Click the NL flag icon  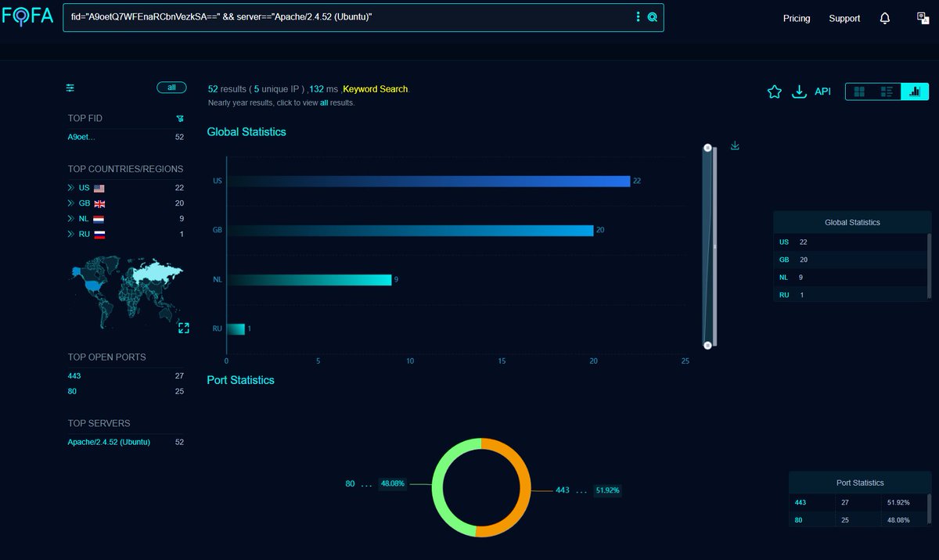coord(99,219)
